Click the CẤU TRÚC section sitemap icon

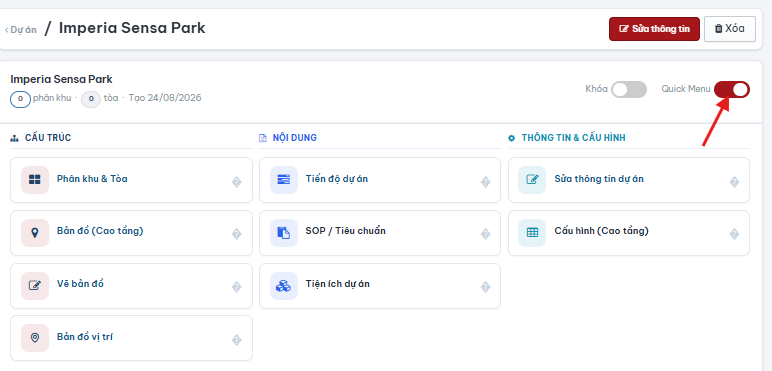click(x=14, y=138)
